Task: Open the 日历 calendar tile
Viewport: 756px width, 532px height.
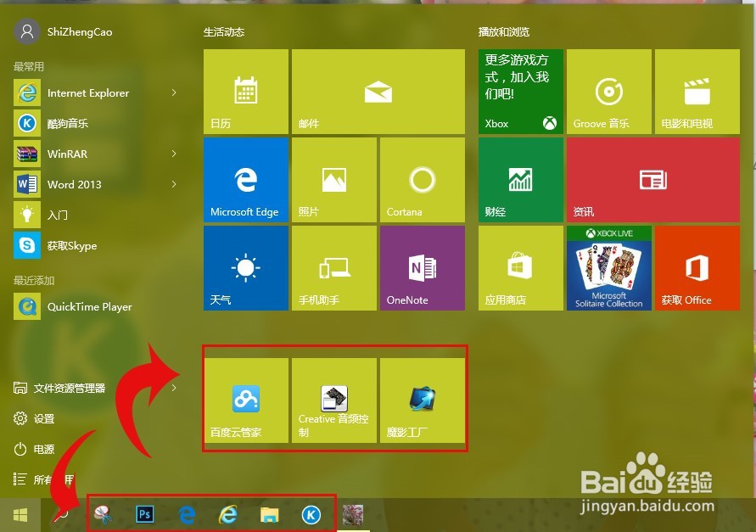Action: tap(246, 92)
